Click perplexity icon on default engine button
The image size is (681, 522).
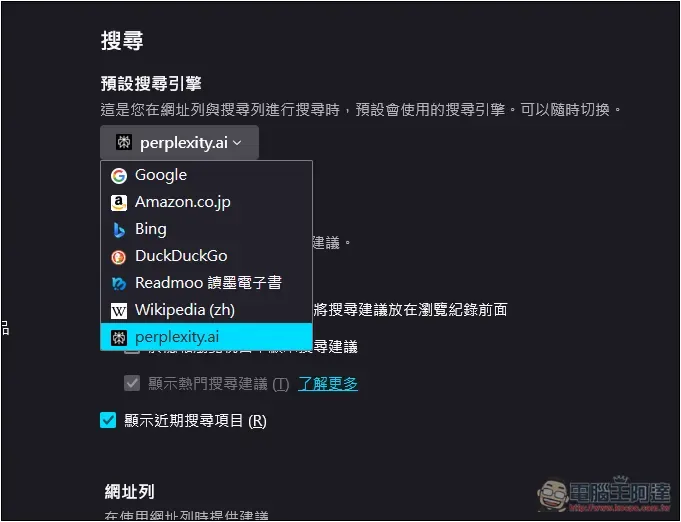coord(124,142)
